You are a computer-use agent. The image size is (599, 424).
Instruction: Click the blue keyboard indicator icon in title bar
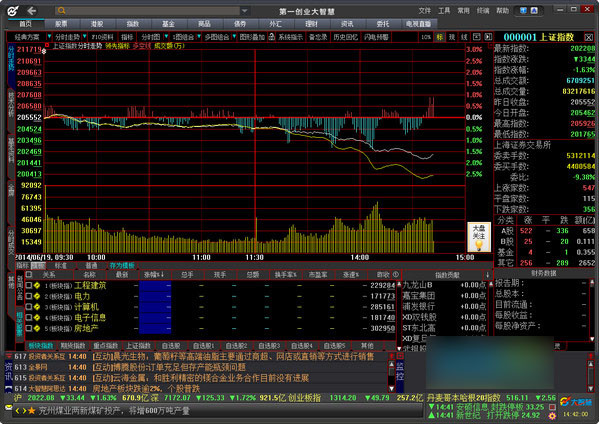pyautogui.click(x=523, y=11)
